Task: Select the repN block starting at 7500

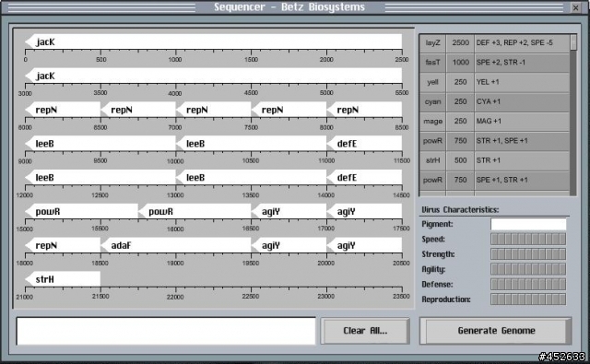Action: [x=289, y=110]
